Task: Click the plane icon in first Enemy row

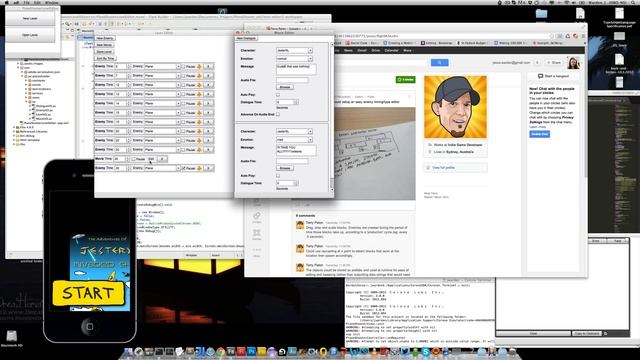Action: 200,66
